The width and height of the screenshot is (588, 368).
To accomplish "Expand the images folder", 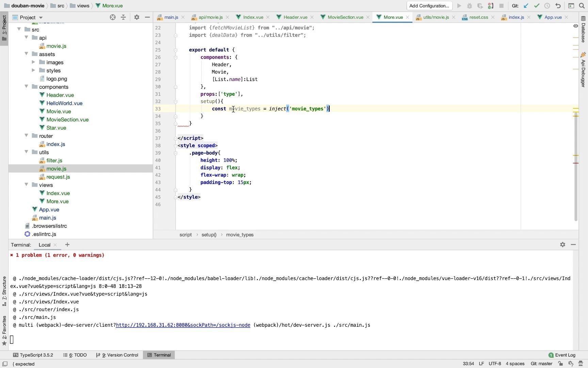I will tap(33, 62).
